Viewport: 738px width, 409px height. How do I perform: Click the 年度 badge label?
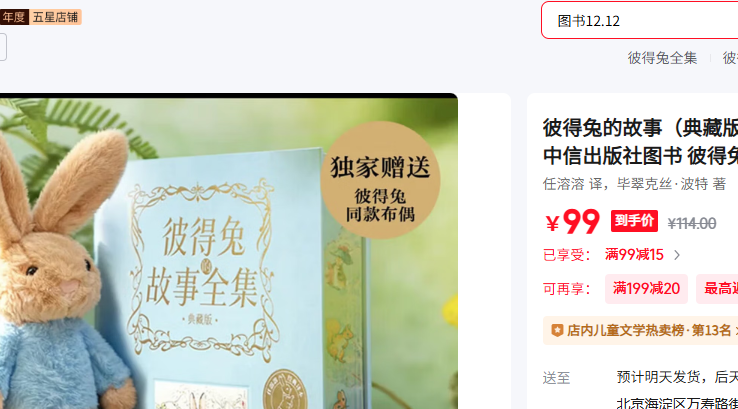[x=14, y=17]
